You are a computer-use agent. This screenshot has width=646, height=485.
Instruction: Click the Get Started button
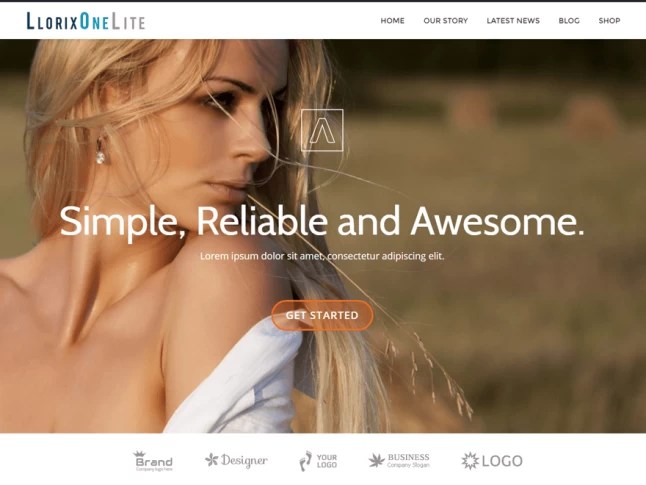click(x=322, y=315)
